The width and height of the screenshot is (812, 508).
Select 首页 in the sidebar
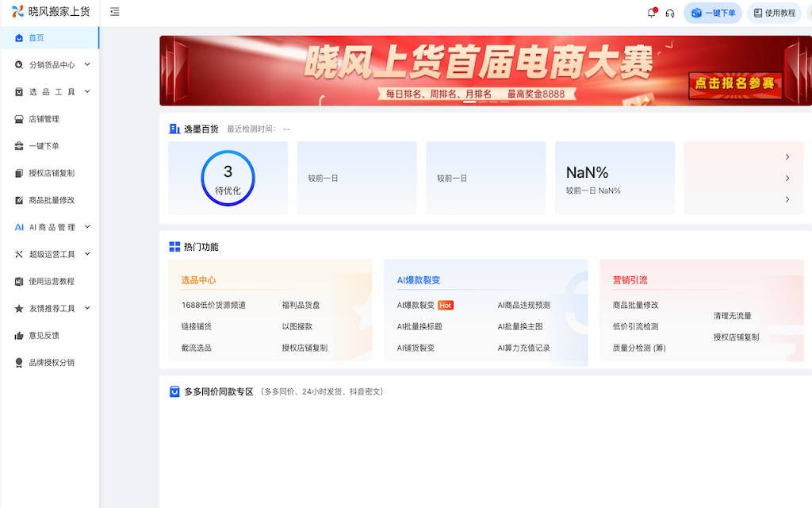pos(50,38)
